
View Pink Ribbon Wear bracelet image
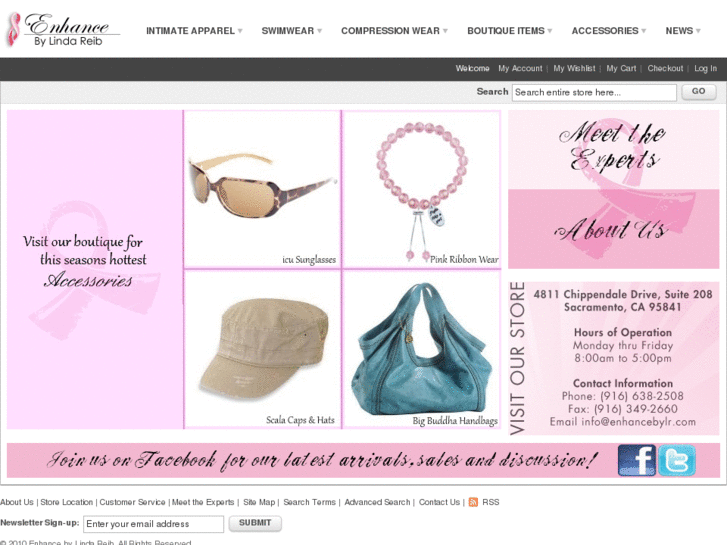[x=422, y=189]
